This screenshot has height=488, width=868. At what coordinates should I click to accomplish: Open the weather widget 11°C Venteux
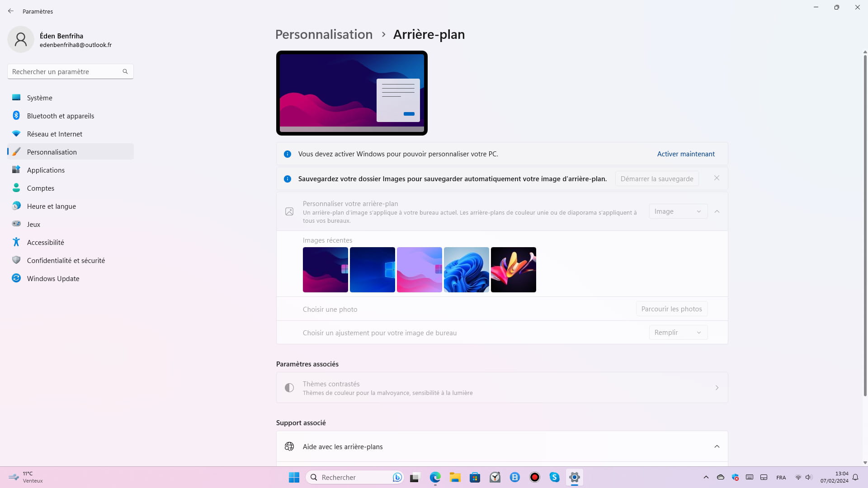point(26,477)
